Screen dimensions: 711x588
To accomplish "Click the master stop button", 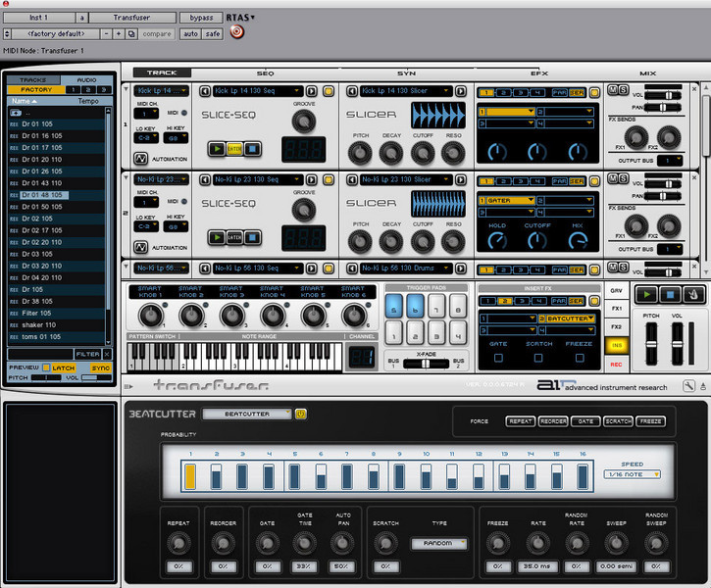I will pos(670,294).
